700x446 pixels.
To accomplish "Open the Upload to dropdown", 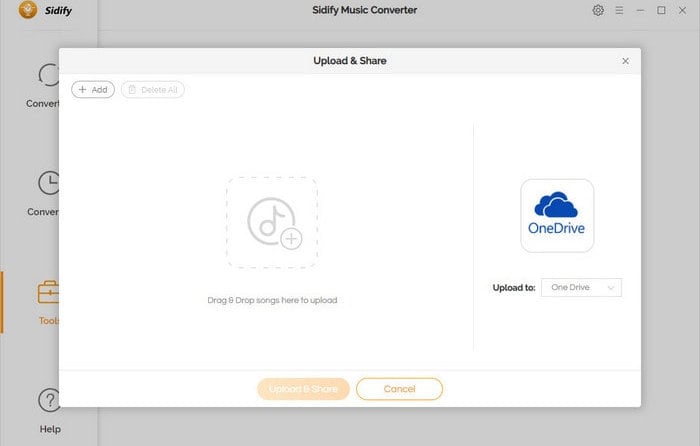I will 581,288.
